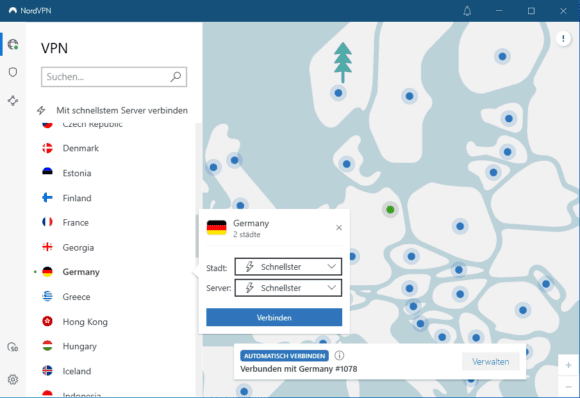
Task: Zoom out the map with minus button
Action: pos(569,387)
